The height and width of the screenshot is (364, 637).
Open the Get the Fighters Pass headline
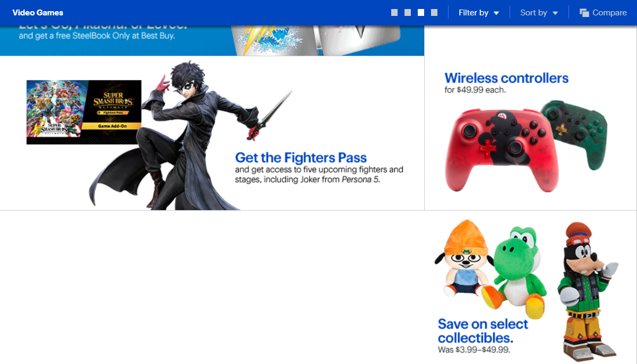[300, 158]
